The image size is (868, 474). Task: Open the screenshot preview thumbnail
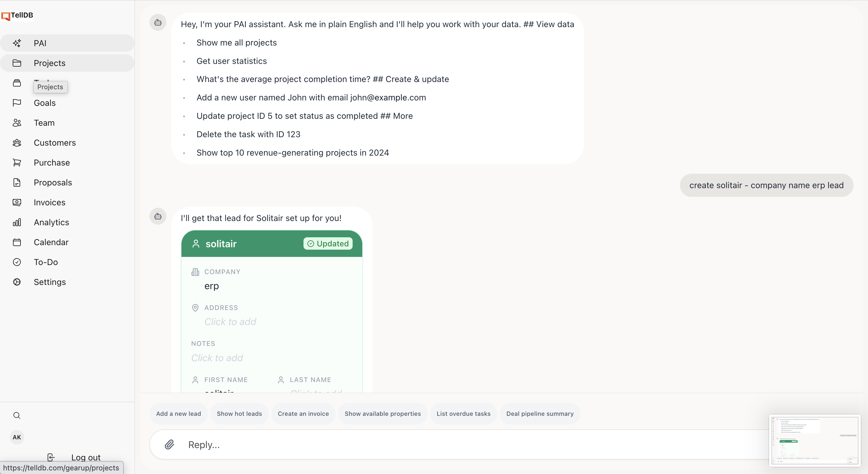coord(814,441)
